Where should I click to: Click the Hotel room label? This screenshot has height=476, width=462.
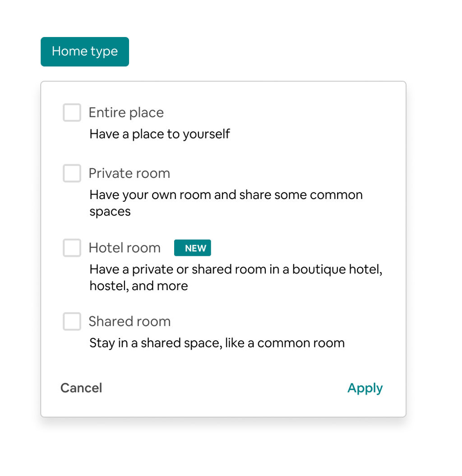click(125, 248)
